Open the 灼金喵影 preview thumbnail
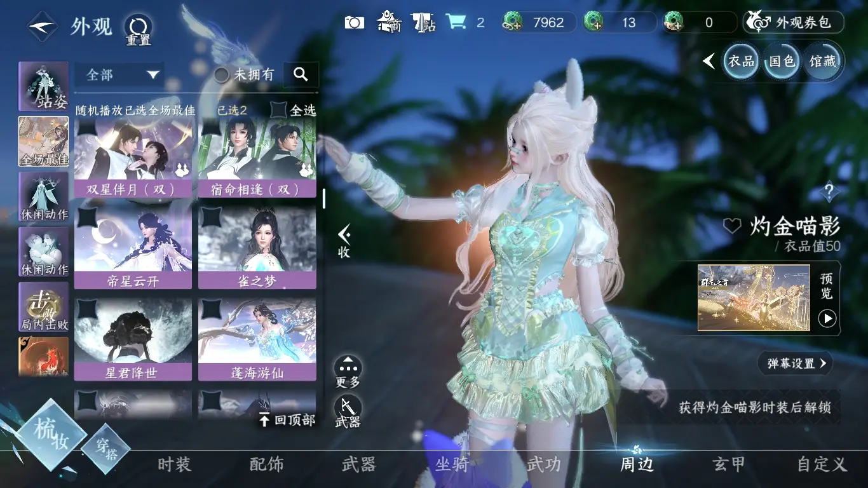 coord(754,298)
